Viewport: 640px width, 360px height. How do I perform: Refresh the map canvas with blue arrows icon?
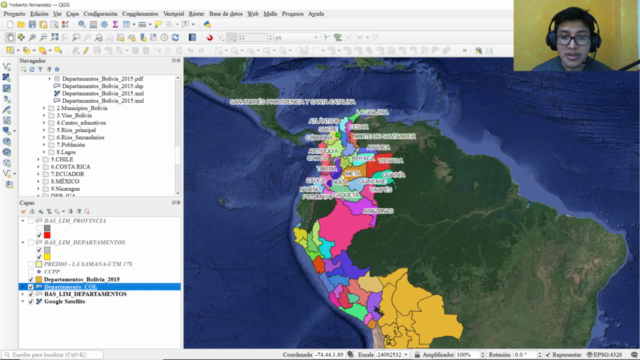click(x=176, y=38)
